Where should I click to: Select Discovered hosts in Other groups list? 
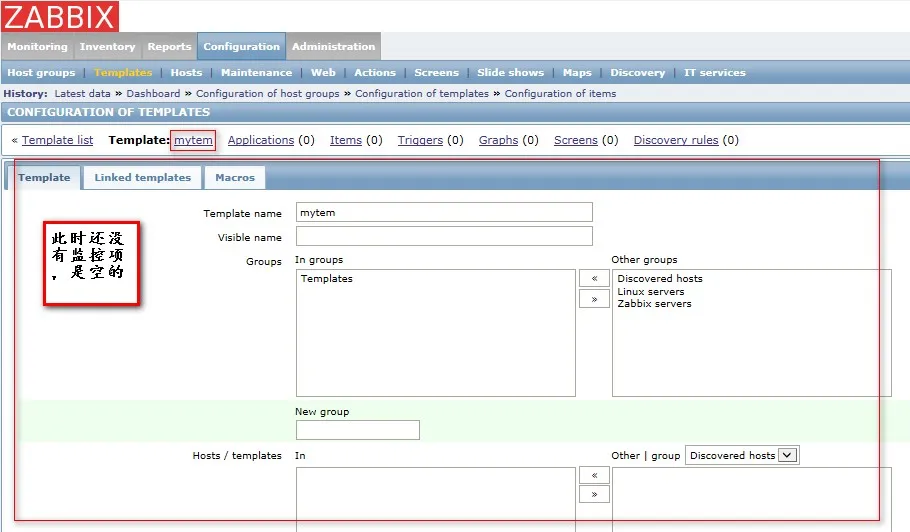click(x=660, y=279)
